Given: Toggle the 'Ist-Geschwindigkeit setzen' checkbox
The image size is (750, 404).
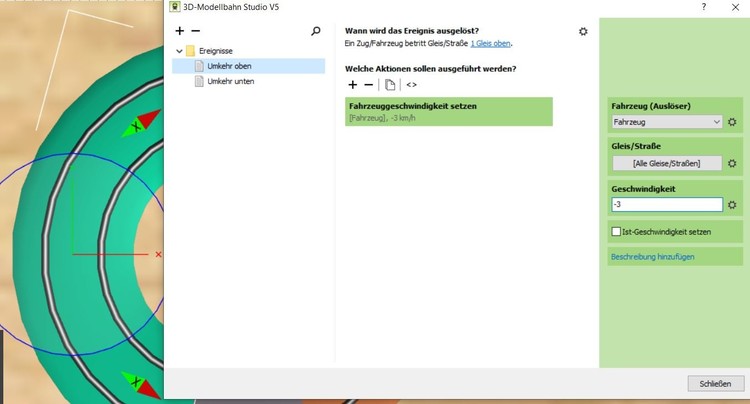Looking at the screenshot, I should (x=616, y=231).
